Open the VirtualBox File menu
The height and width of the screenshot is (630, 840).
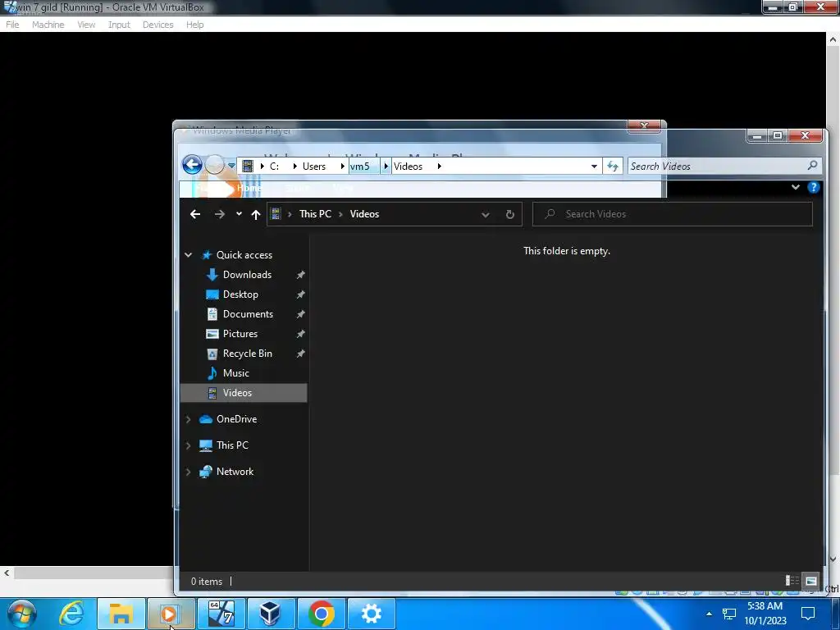(x=12, y=25)
